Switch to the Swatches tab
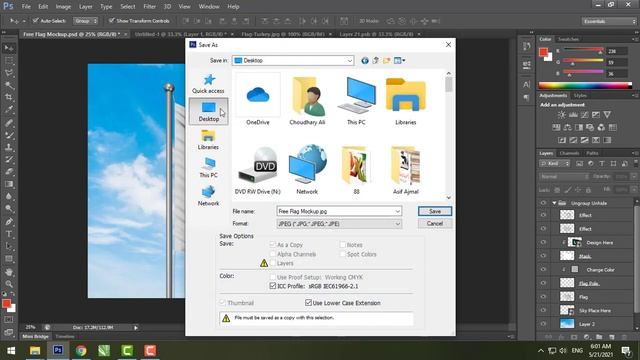 pos(569,39)
